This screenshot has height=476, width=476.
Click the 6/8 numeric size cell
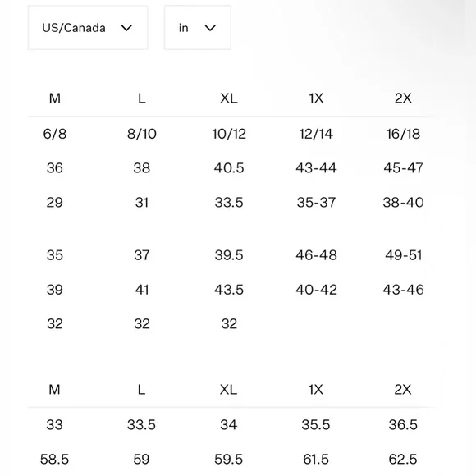55,134
